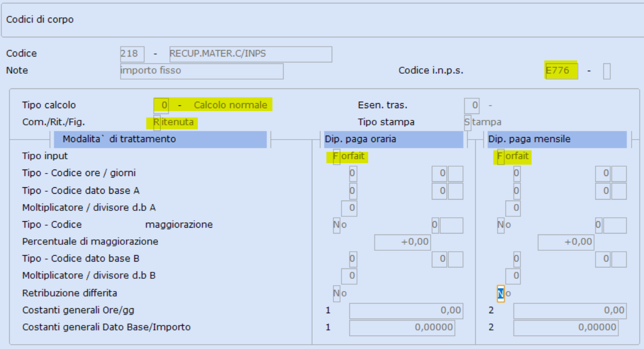Viewport: 644px width, 349px height.
Task: Click the Tipo calcolo label
Action: [x=49, y=105]
